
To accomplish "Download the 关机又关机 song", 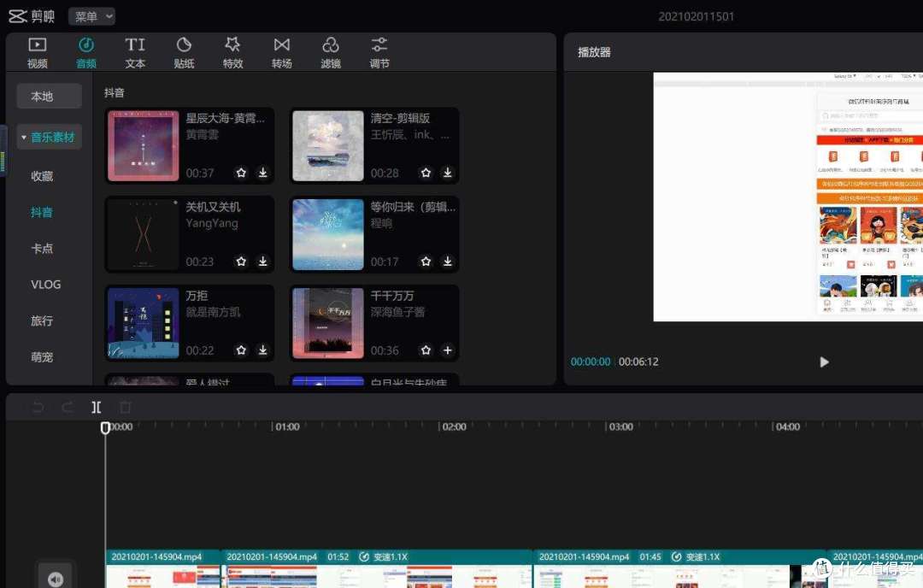I will tap(263, 261).
